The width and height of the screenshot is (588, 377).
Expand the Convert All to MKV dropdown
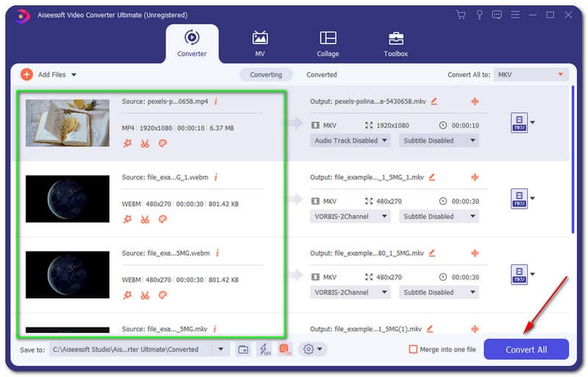click(531, 75)
